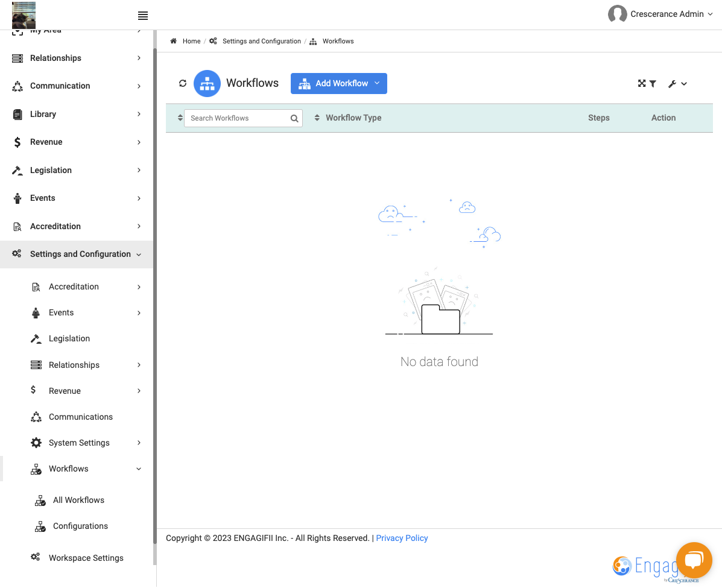Open the chat support bubble
722x588 pixels.
(694, 560)
